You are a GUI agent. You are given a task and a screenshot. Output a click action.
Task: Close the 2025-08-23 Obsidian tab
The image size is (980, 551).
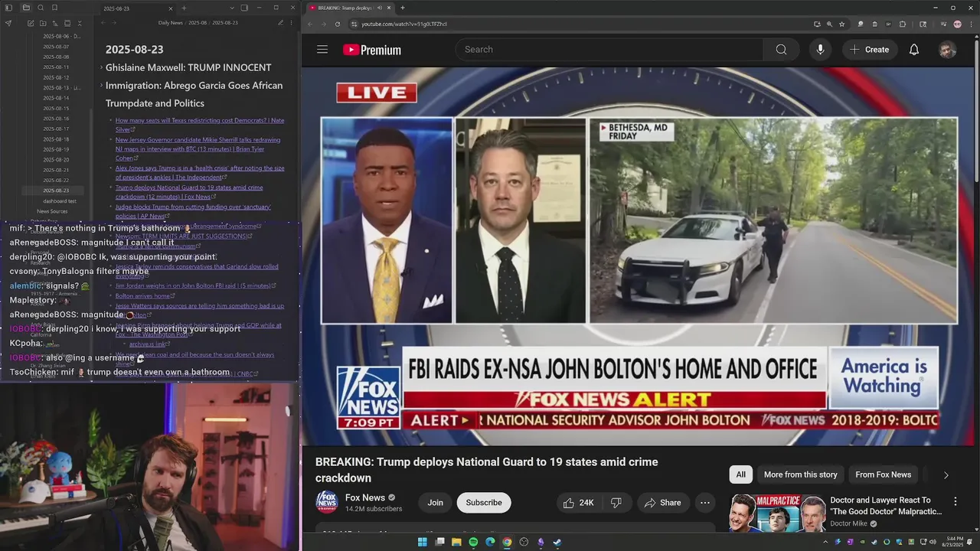(172, 8)
